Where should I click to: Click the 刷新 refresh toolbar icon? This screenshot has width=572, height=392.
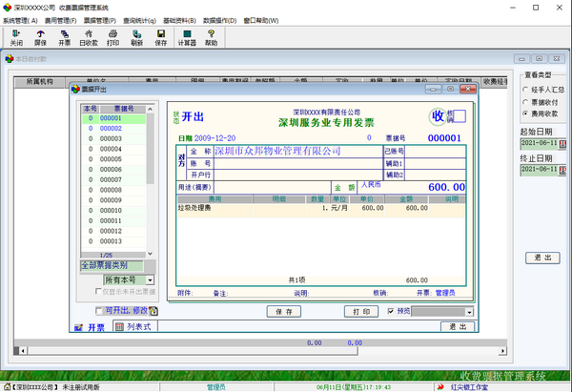point(137,36)
